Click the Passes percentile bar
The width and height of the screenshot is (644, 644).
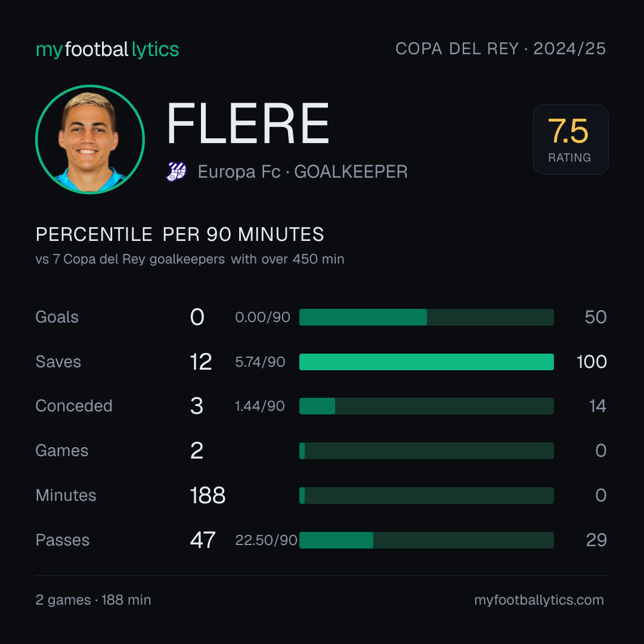[426, 540]
